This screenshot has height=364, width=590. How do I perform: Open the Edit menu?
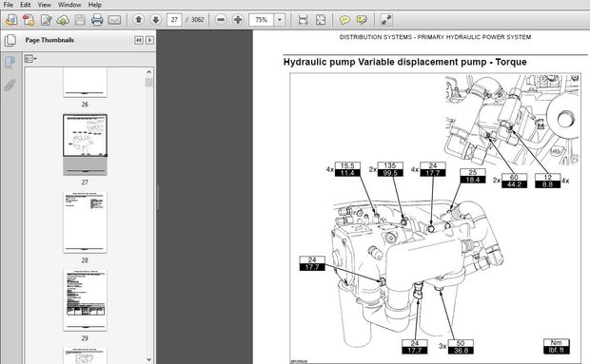pos(25,5)
